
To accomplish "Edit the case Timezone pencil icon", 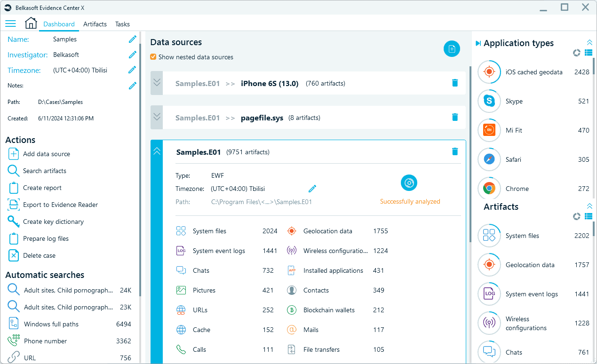I will click(x=133, y=70).
